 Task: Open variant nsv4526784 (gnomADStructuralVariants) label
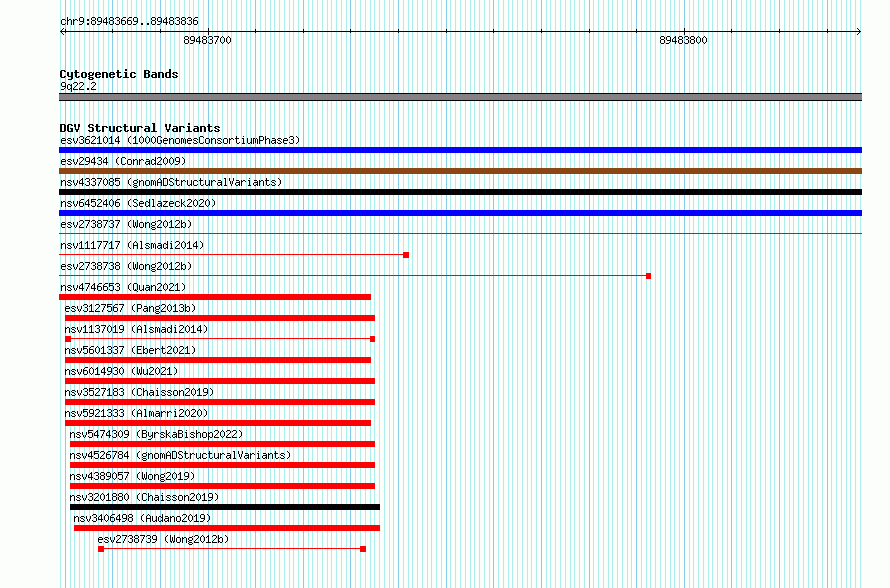pyautogui.click(x=180, y=455)
